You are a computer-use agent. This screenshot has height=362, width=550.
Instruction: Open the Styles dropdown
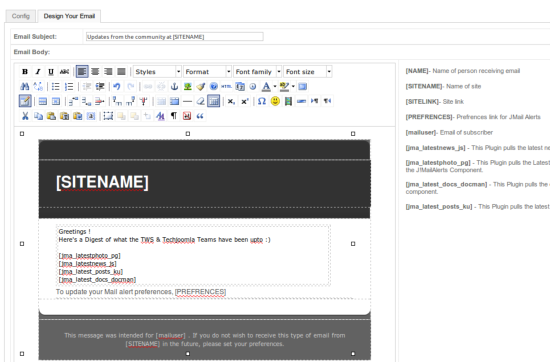157,72
